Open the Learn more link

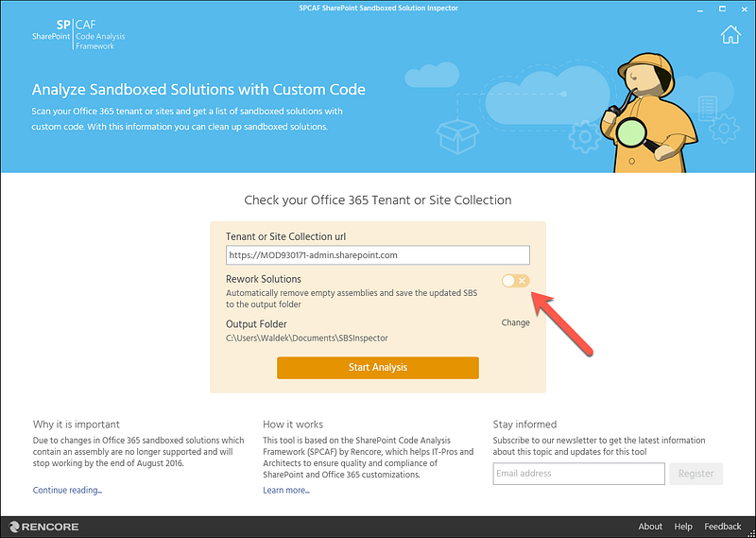click(x=286, y=490)
